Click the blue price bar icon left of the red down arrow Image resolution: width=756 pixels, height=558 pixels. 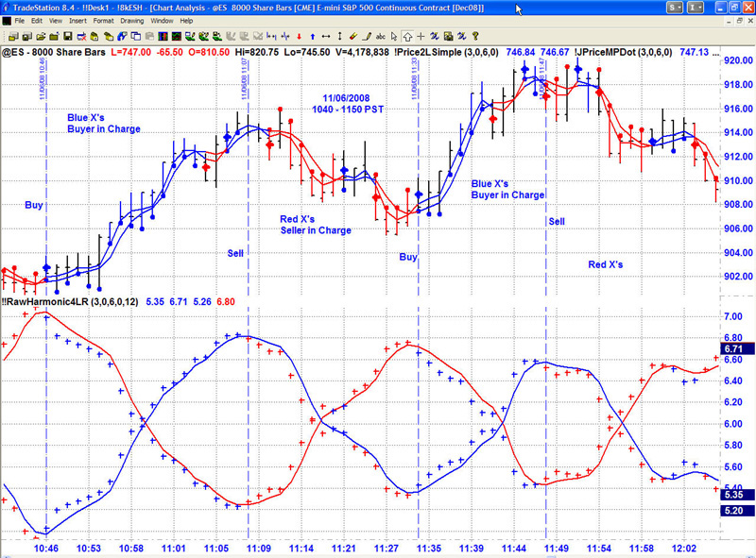click(285, 36)
